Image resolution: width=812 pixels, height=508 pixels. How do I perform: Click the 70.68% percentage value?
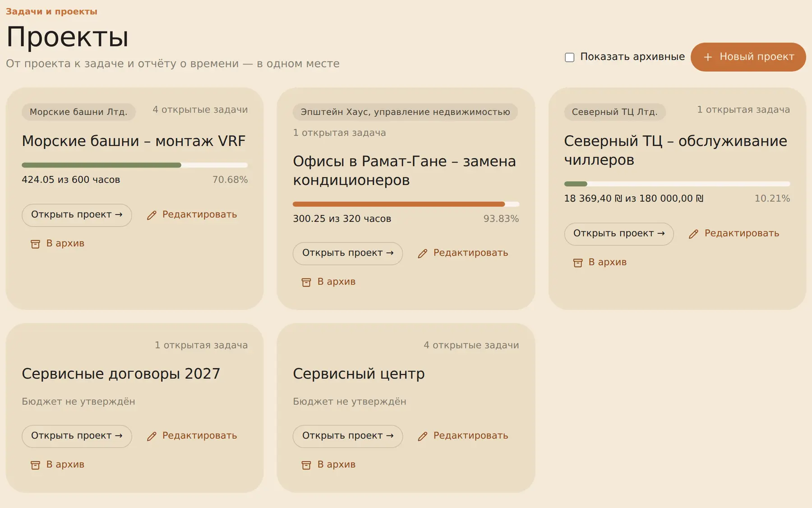[230, 180]
